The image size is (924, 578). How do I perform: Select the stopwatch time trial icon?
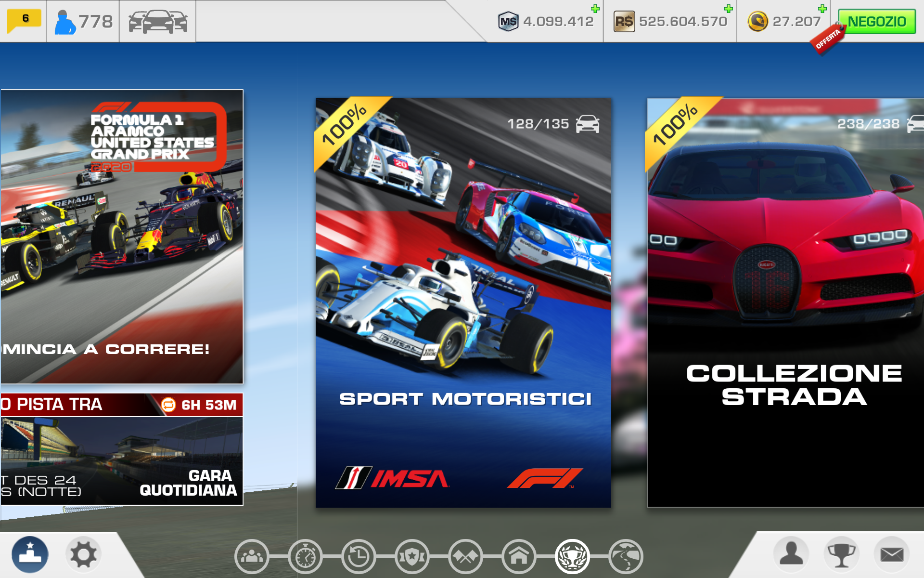coord(305,557)
